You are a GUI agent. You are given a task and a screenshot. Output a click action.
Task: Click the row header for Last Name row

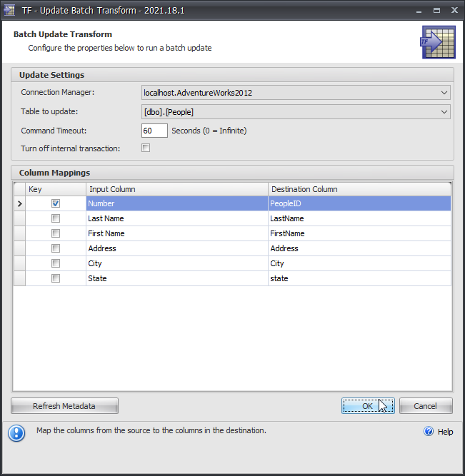tap(20, 218)
